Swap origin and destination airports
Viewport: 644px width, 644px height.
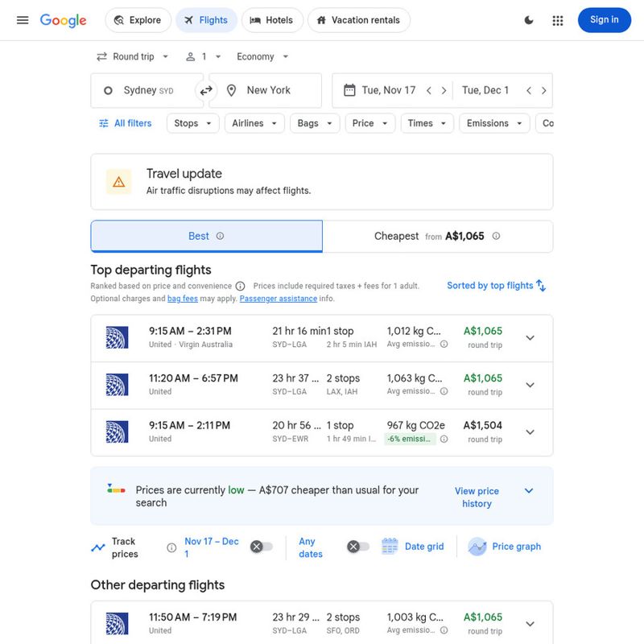pos(206,90)
